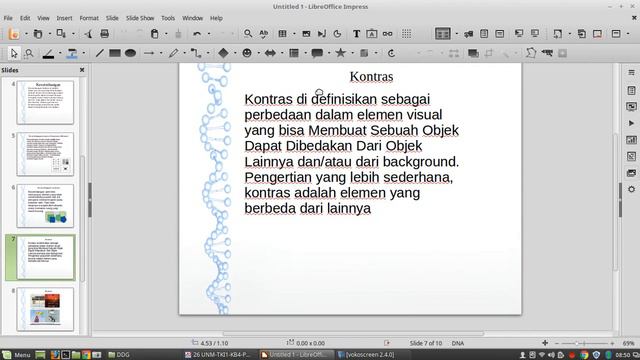Screen dimensions: 640x360
Task: Open Stars shapes dropdown arrow
Action: (352, 53)
